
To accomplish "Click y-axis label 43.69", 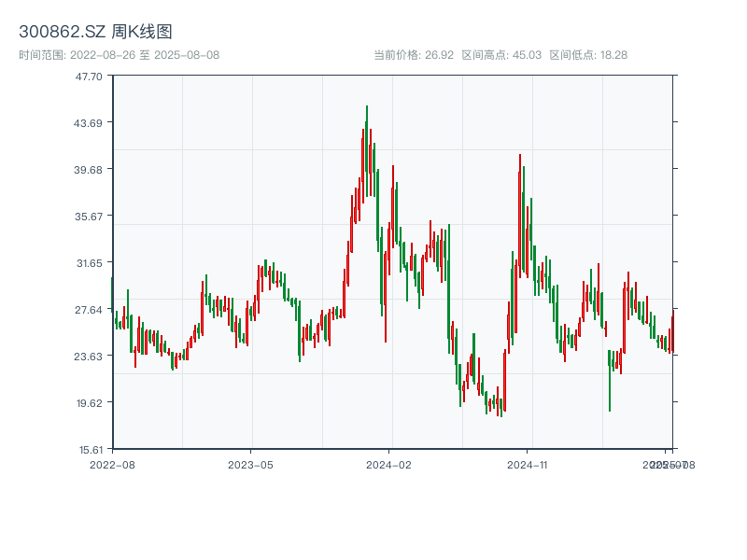I will (88, 123).
